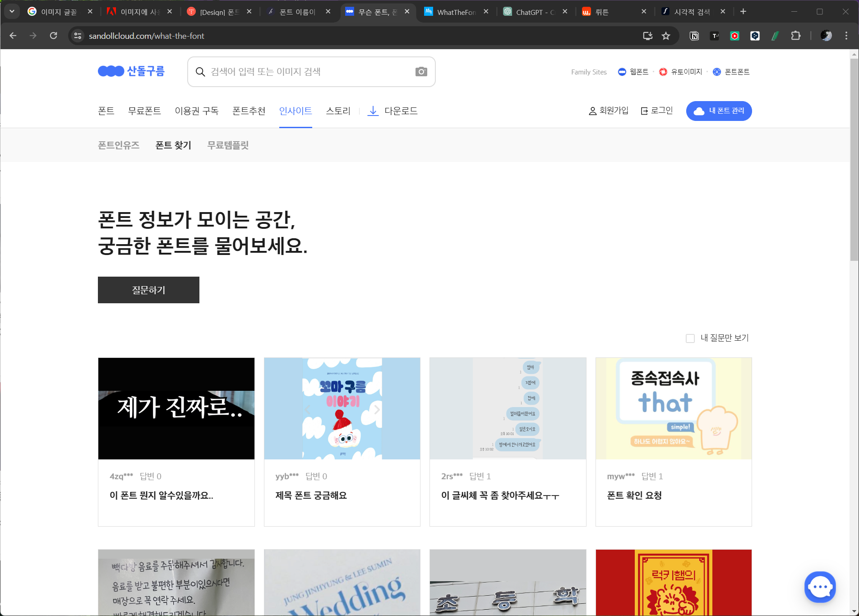Click the T extension icon
This screenshot has width=859, height=616.
[x=715, y=36]
